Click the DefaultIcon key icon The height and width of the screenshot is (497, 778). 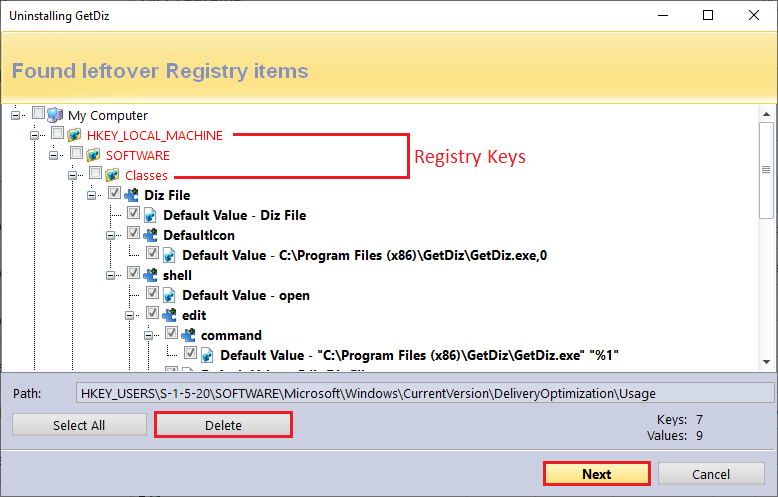[150, 235]
